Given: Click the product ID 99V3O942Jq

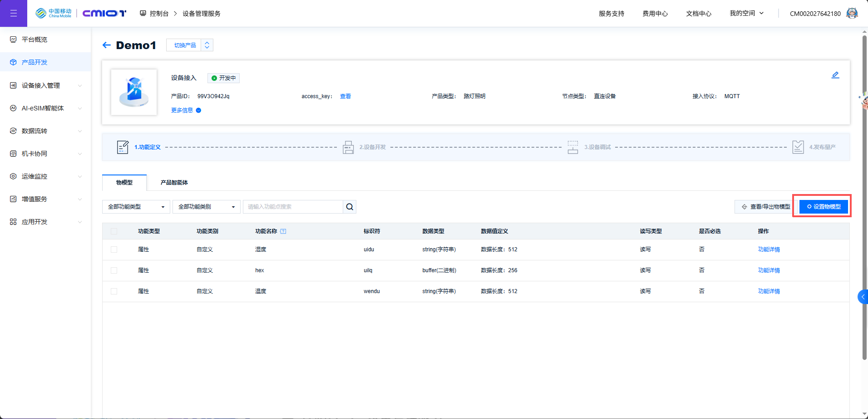Looking at the screenshot, I should click(x=213, y=96).
